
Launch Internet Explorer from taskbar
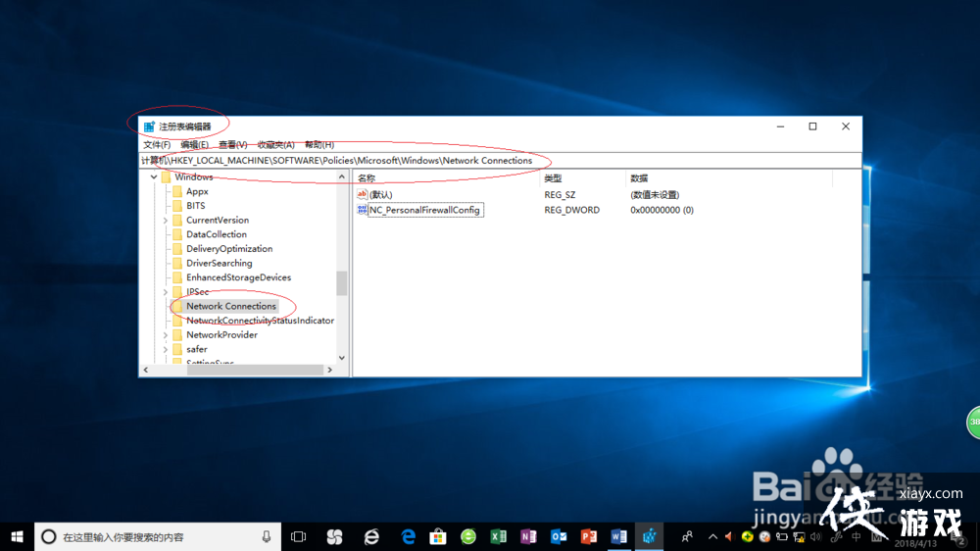371,536
